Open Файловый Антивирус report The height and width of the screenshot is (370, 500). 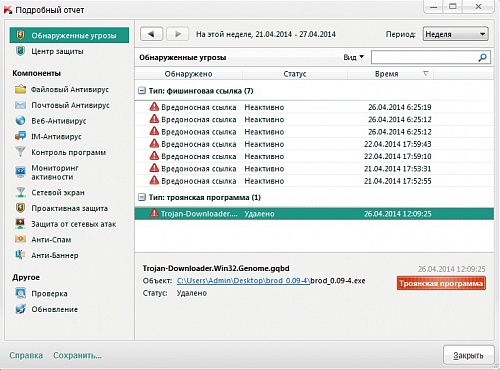(x=70, y=89)
